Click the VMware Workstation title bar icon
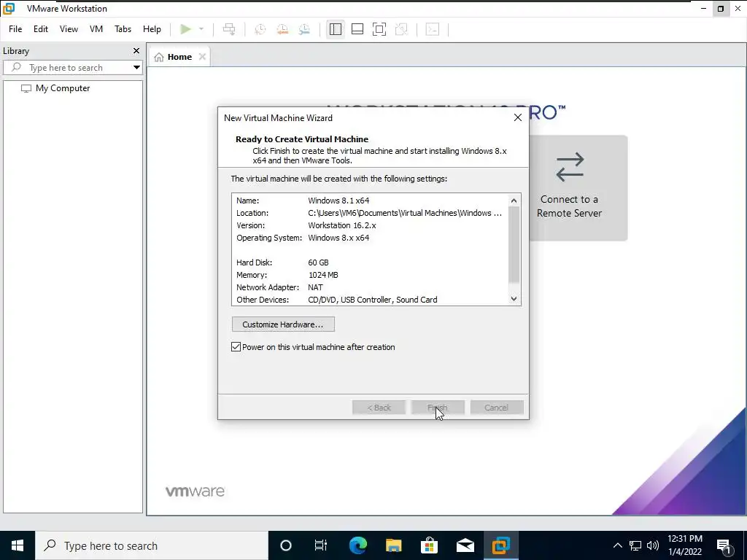 pos(9,8)
